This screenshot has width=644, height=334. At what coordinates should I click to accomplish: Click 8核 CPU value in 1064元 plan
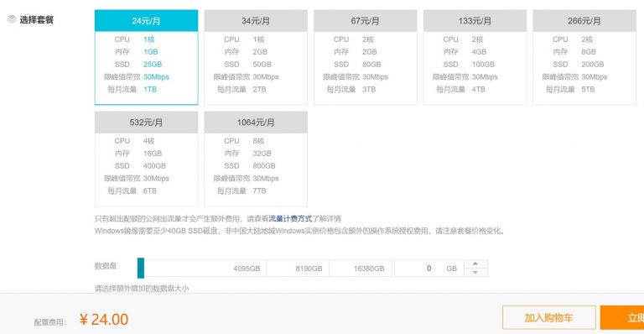[258, 141]
